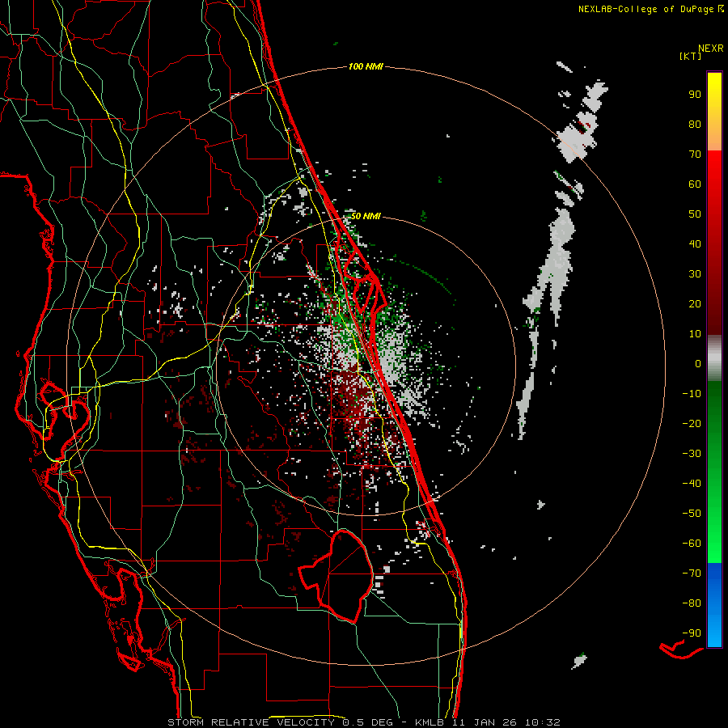This screenshot has height=728, width=728.
Task: Click the 20 value on the velocity scale
Action: coord(695,304)
